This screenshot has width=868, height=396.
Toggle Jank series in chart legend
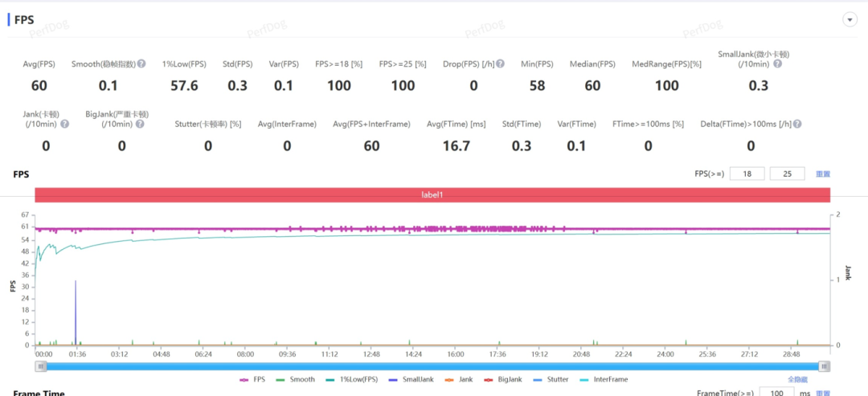point(460,379)
